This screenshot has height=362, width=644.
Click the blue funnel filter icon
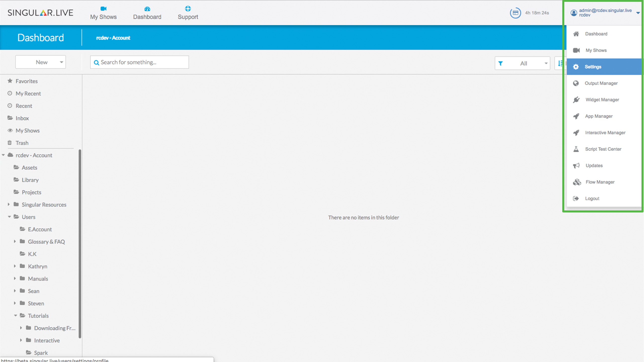click(x=500, y=63)
